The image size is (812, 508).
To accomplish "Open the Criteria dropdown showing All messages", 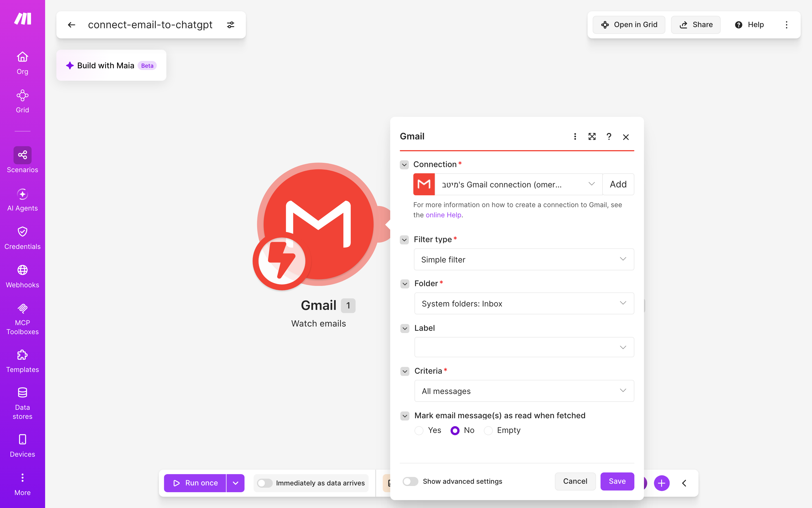I will point(524,391).
